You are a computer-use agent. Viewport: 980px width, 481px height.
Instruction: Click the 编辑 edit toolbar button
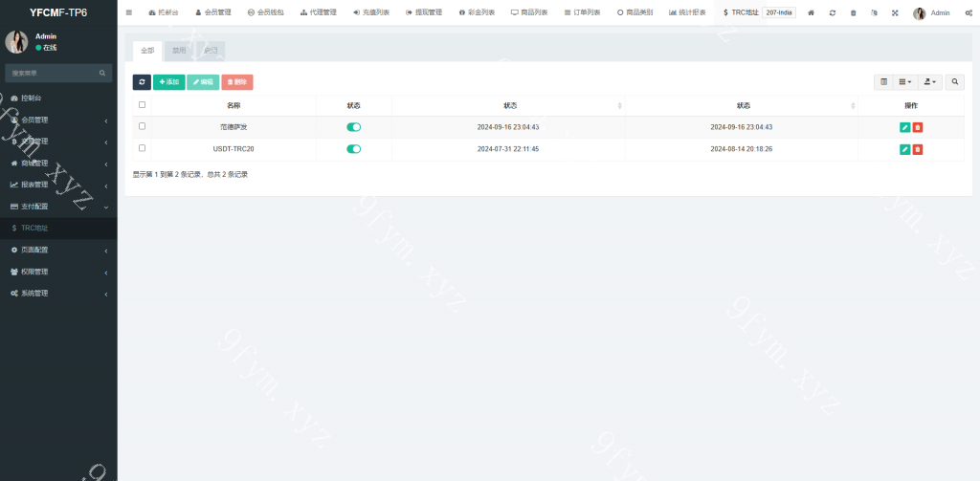tap(203, 82)
